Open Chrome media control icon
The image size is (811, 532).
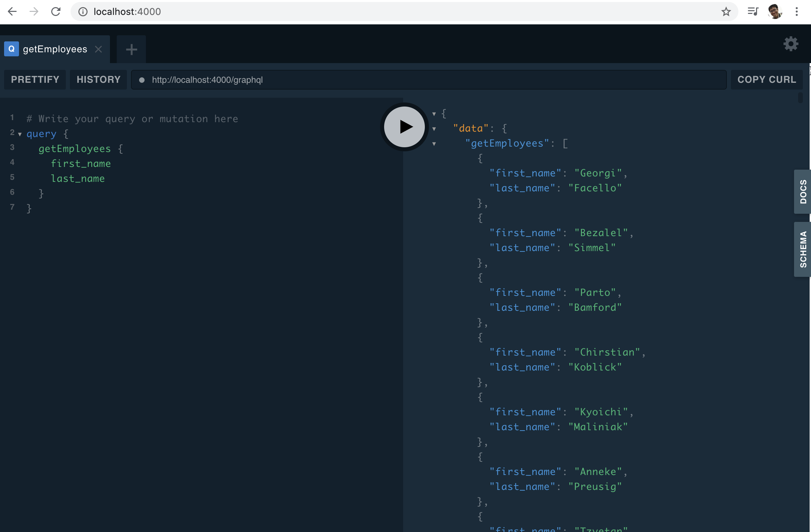click(x=753, y=12)
